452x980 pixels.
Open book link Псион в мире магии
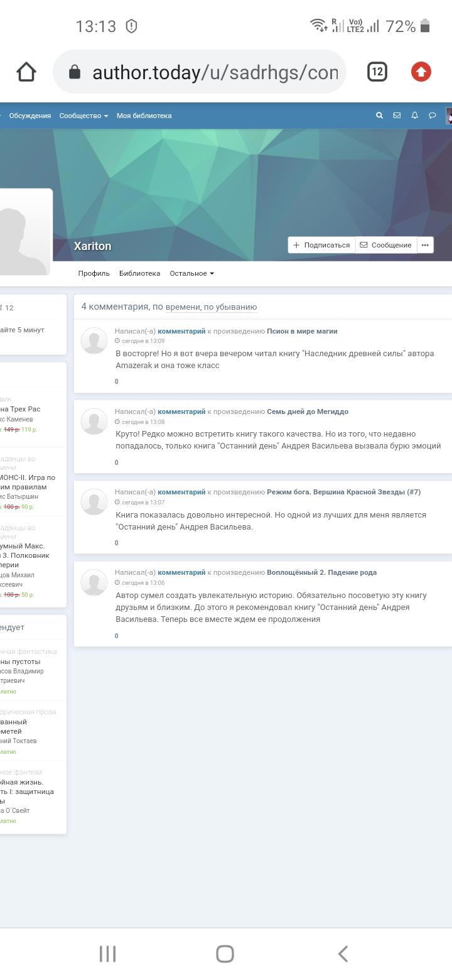[x=302, y=331]
